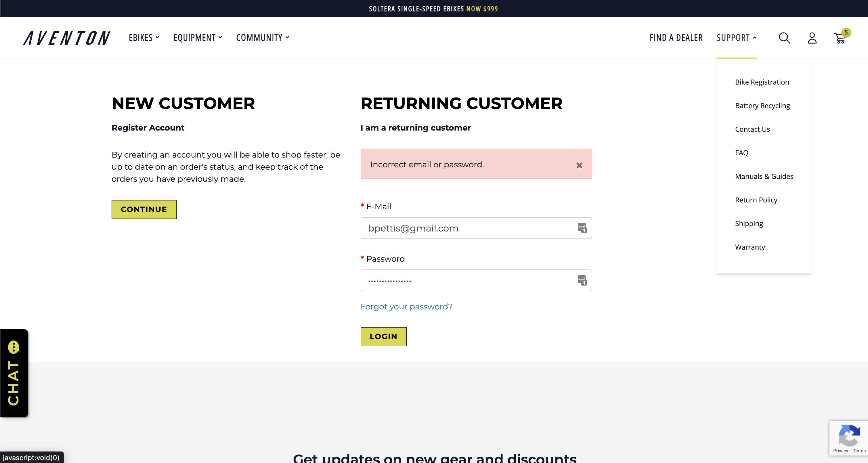Open the Chat widget
This screenshot has width=868, height=463.
point(14,373)
